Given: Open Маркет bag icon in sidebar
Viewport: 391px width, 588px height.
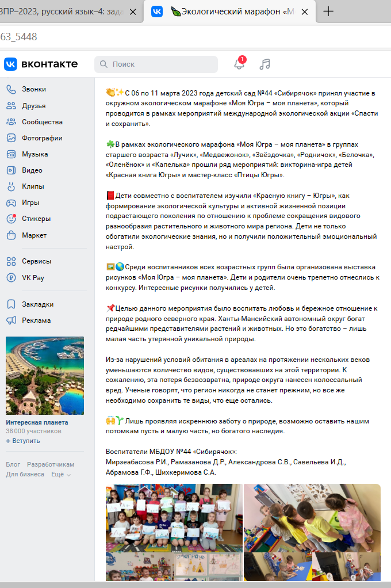Looking at the screenshot, I should click(x=11, y=235).
